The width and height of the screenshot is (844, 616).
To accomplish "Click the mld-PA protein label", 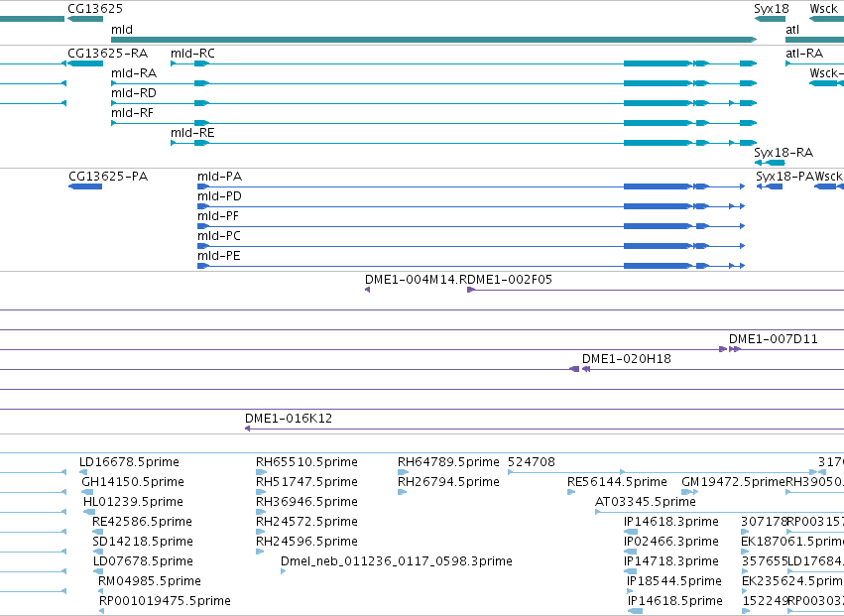I will [x=219, y=177].
